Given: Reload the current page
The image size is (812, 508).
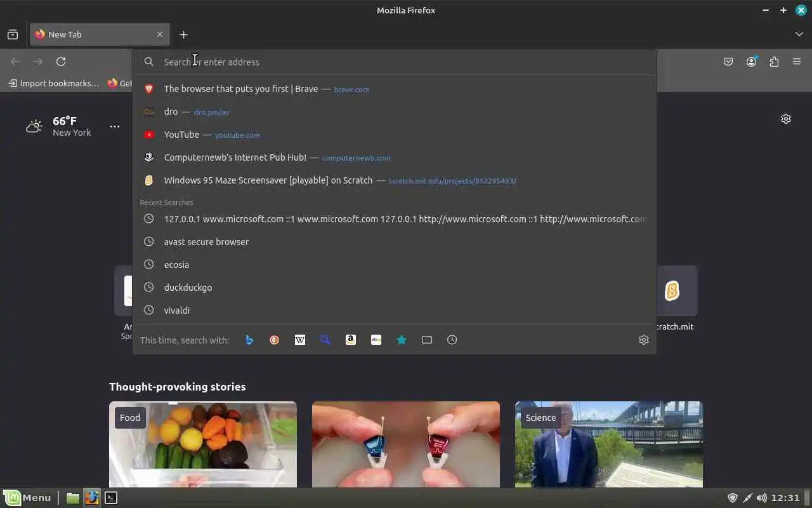Looking at the screenshot, I should (x=61, y=62).
